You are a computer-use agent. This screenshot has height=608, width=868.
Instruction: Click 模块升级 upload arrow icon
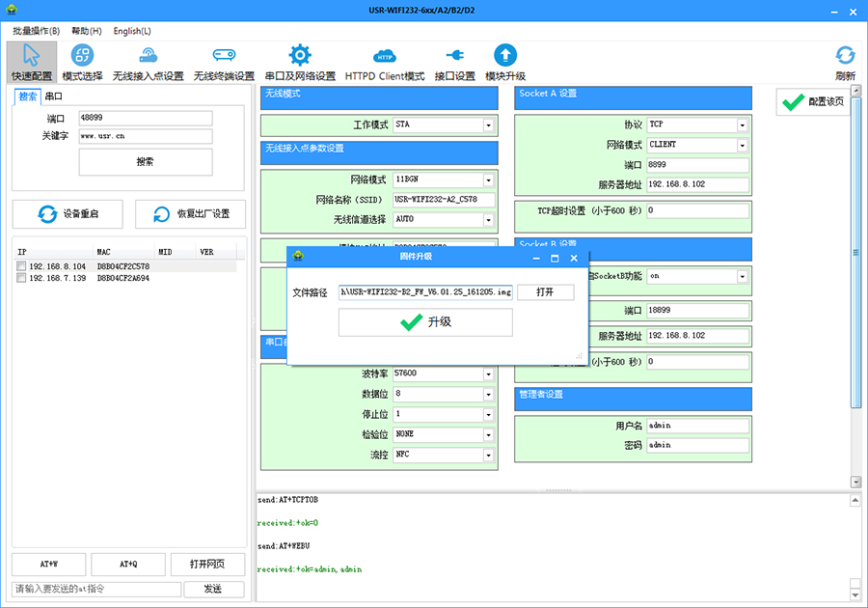pyautogui.click(x=505, y=55)
